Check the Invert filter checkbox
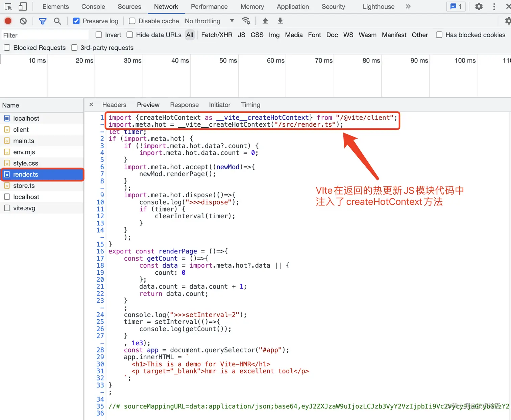Viewport: 511px width, 420px height. [x=99, y=35]
